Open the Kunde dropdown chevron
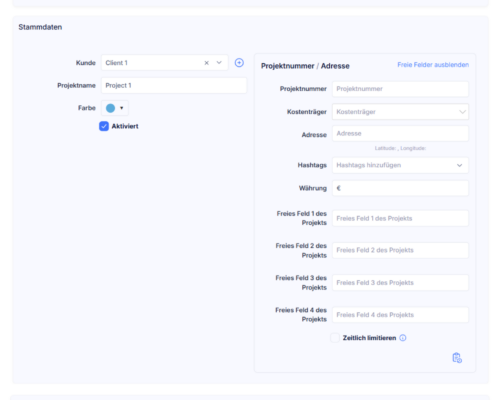The image size is (495, 400). pyautogui.click(x=219, y=63)
